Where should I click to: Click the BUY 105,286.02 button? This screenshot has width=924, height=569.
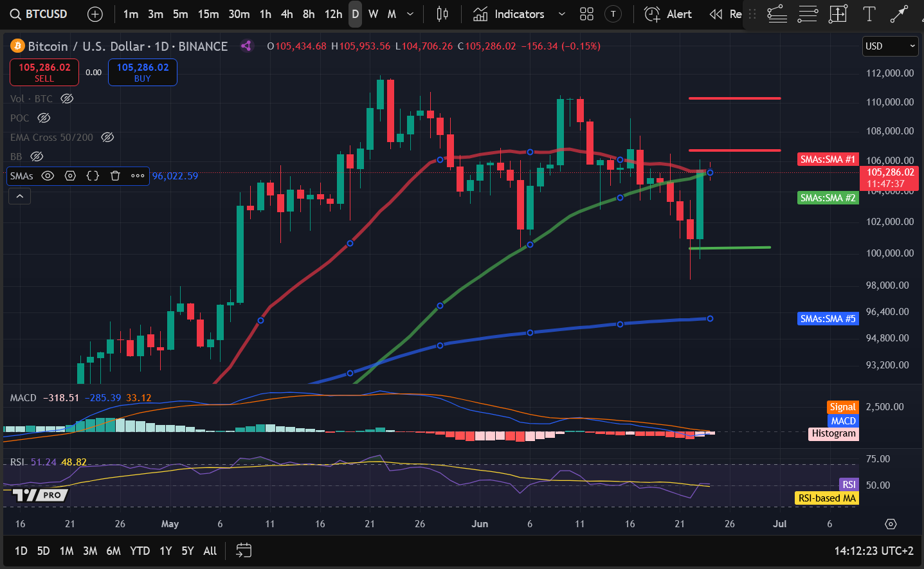point(143,72)
